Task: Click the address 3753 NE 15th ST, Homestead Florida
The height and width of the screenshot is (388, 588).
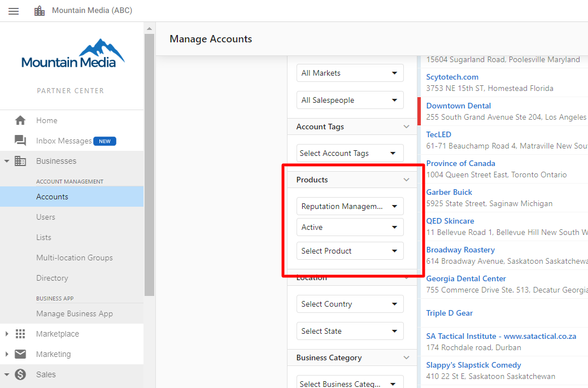Action: pyautogui.click(x=489, y=89)
